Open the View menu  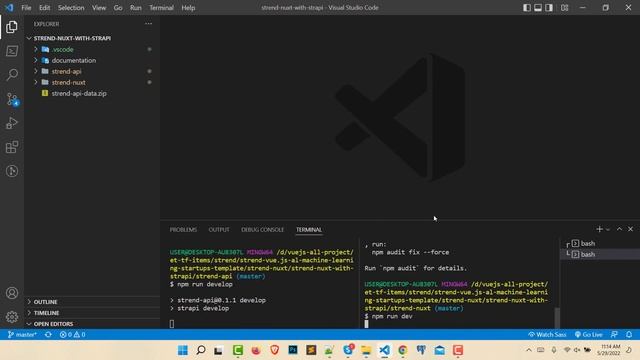(99, 7)
